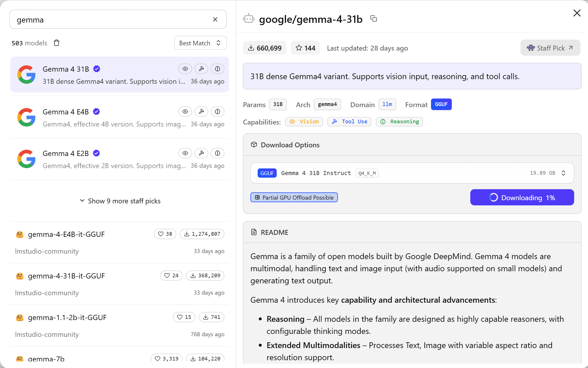
Task: Clear the gemma search text
Action: pos(215,19)
